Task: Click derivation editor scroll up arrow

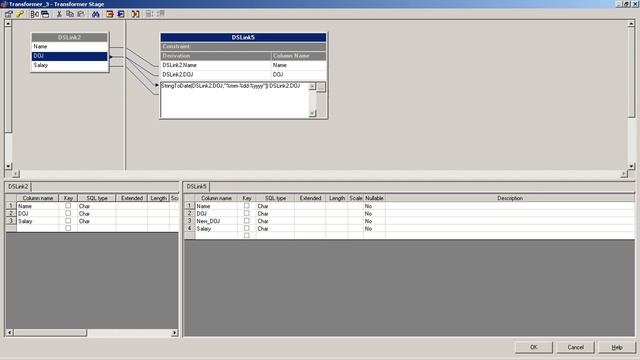Action: pos(312,87)
